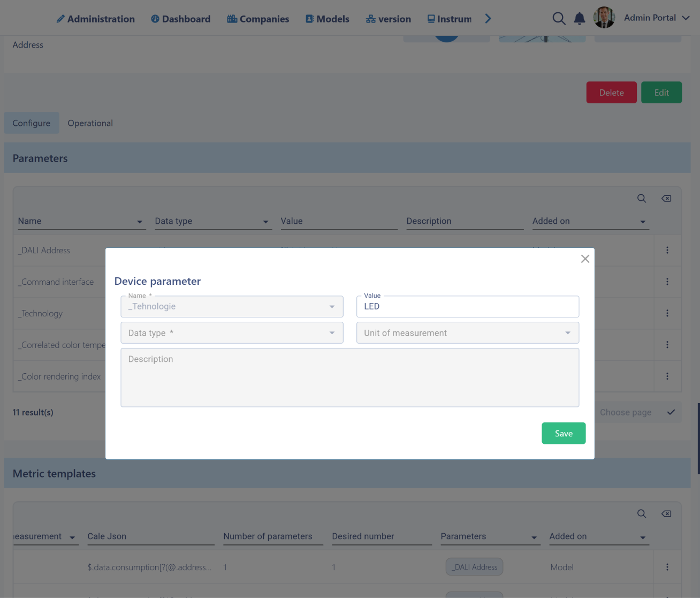Click the search magnifier in top navbar
The height and width of the screenshot is (598, 700).
click(x=559, y=19)
